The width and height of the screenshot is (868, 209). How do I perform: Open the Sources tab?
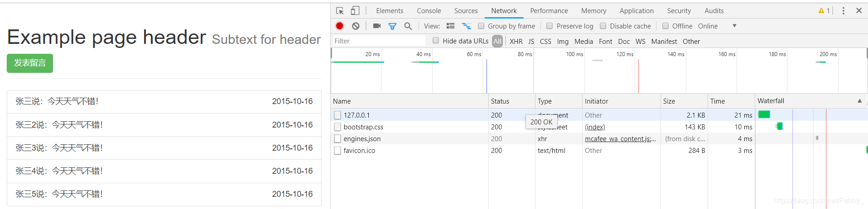pos(466,11)
